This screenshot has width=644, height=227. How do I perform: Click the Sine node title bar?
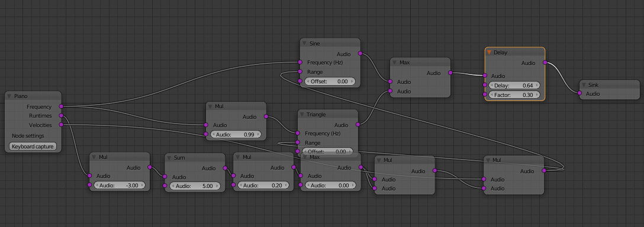pos(330,44)
